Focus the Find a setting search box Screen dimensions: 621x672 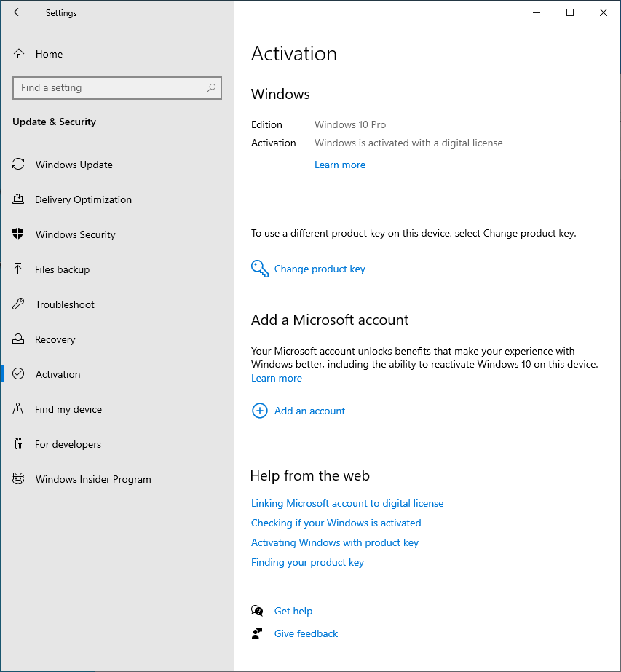click(117, 88)
